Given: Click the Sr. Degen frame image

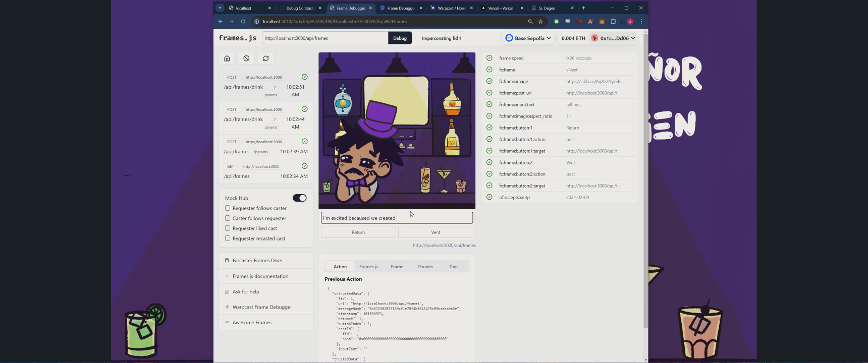Looking at the screenshot, I should point(397,131).
